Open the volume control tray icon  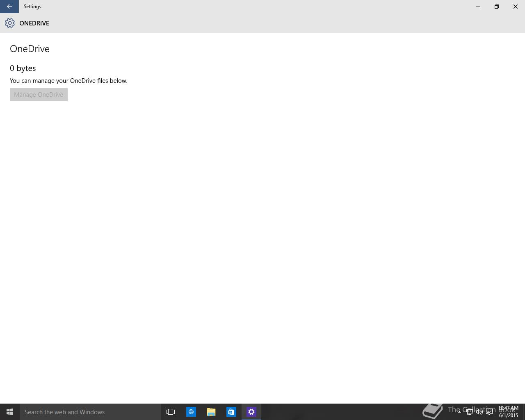click(479, 412)
